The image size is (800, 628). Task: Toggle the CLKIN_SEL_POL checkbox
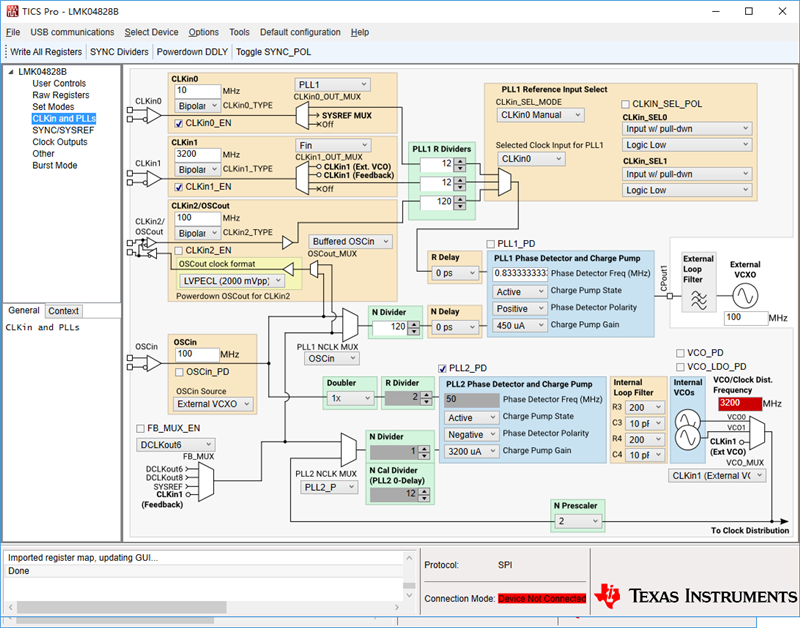625,104
